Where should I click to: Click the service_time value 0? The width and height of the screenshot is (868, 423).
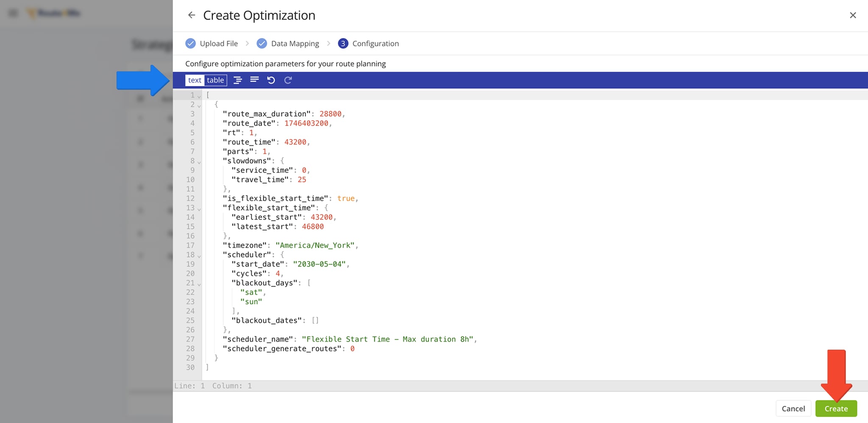tap(304, 170)
